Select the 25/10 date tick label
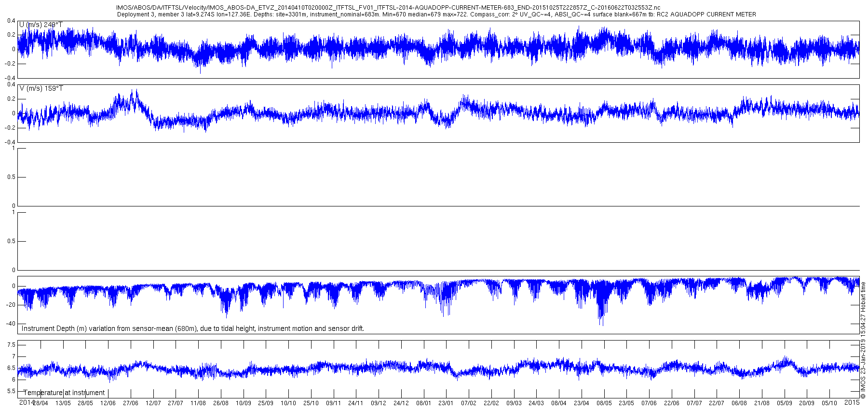This screenshot has width=868, height=410. click(311, 403)
